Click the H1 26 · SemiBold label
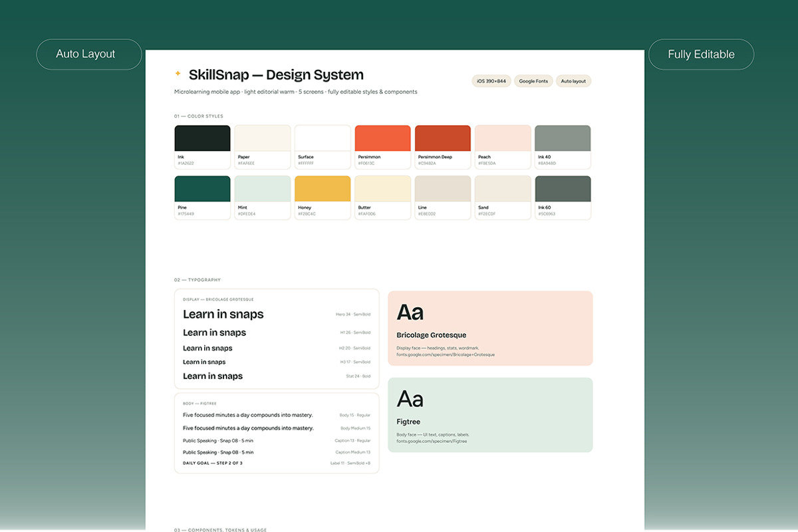The width and height of the screenshot is (798, 532). pyautogui.click(x=355, y=332)
